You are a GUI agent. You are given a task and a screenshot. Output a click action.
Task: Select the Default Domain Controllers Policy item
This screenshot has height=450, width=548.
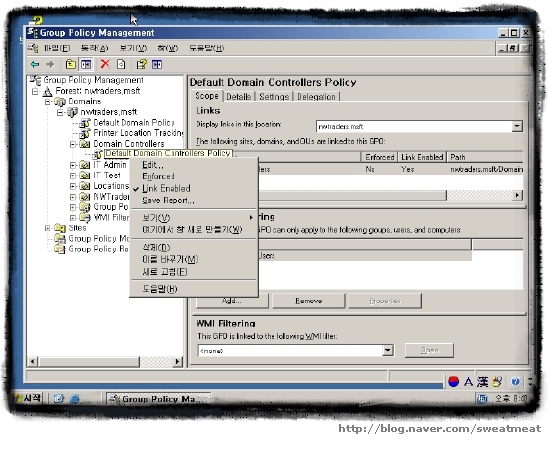[168, 153]
